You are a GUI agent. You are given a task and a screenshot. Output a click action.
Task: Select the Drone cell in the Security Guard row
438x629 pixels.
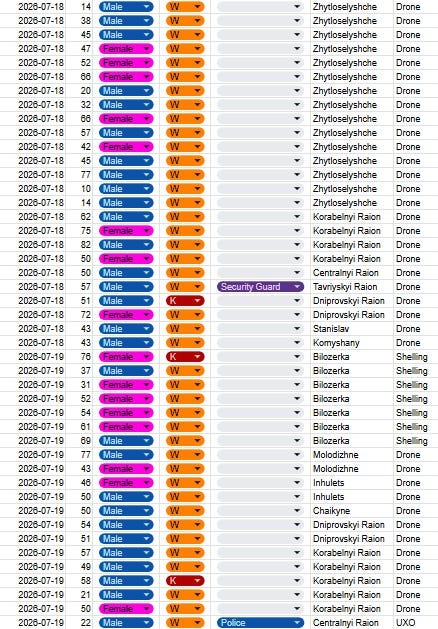point(416,287)
